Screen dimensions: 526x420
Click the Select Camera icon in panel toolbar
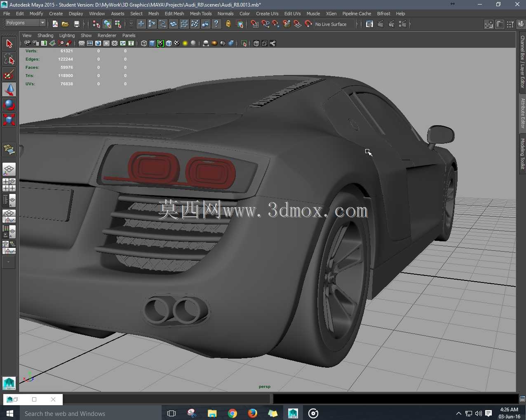(x=27, y=43)
